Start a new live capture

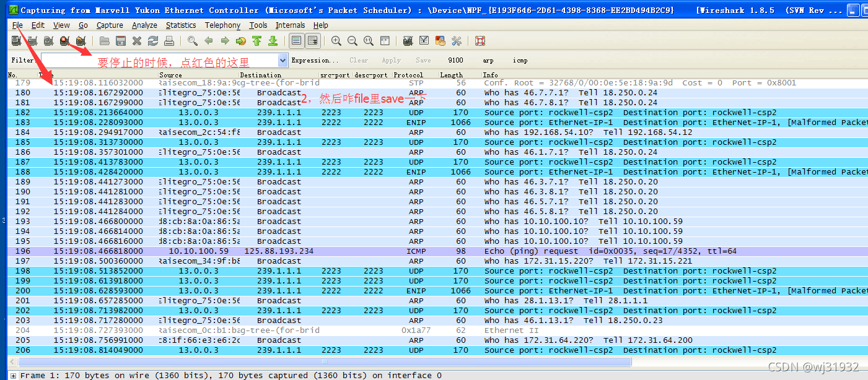(x=48, y=41)
